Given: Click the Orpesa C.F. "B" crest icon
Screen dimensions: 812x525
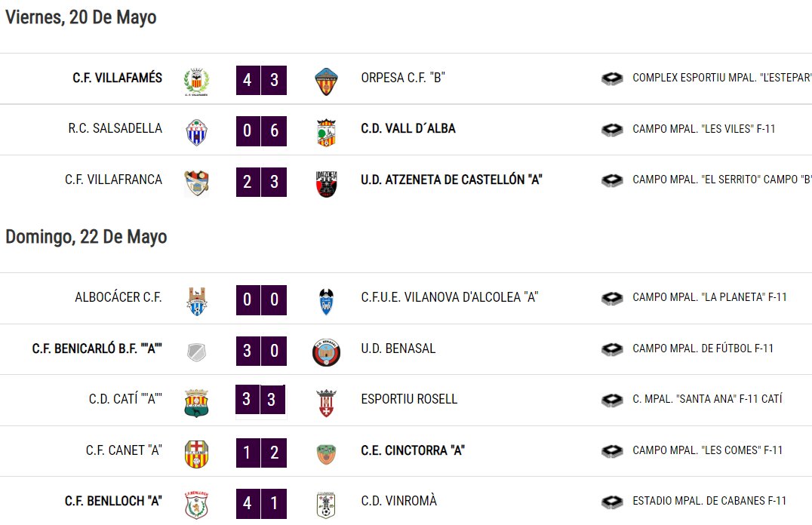Looking at the screenshot, I should (326, 81).
